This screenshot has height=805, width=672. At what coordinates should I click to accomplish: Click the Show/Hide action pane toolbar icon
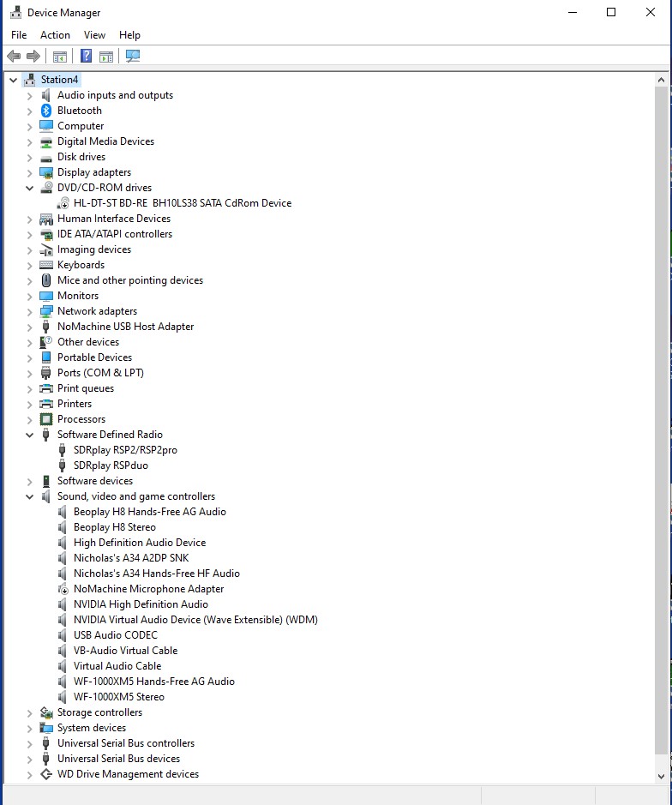[x=106, y=56]
